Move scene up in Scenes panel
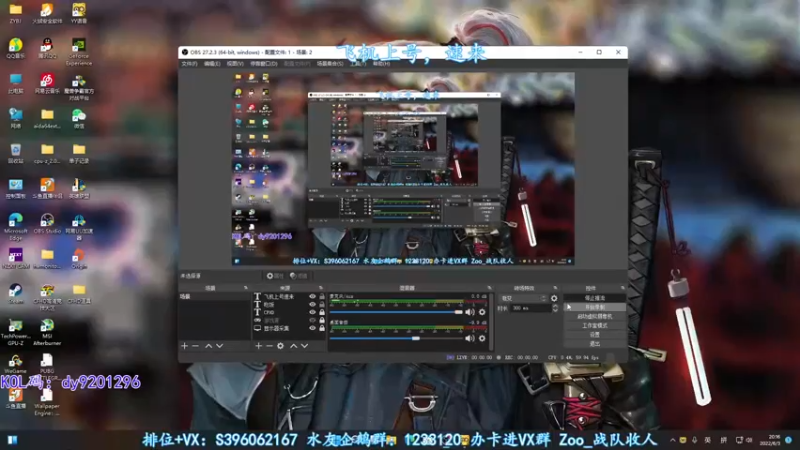Image resolution: width=800 pixels, height=450 pixels. click(209, 346)
